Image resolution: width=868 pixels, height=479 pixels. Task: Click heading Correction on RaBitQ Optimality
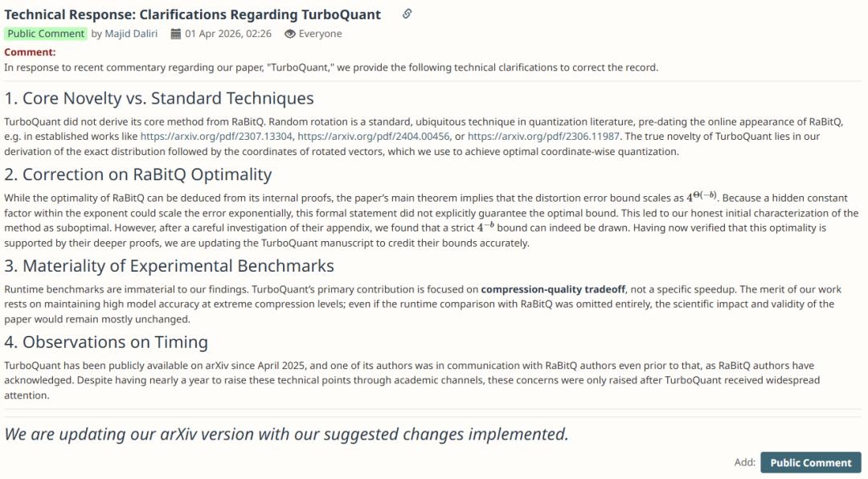click(138, 174)
